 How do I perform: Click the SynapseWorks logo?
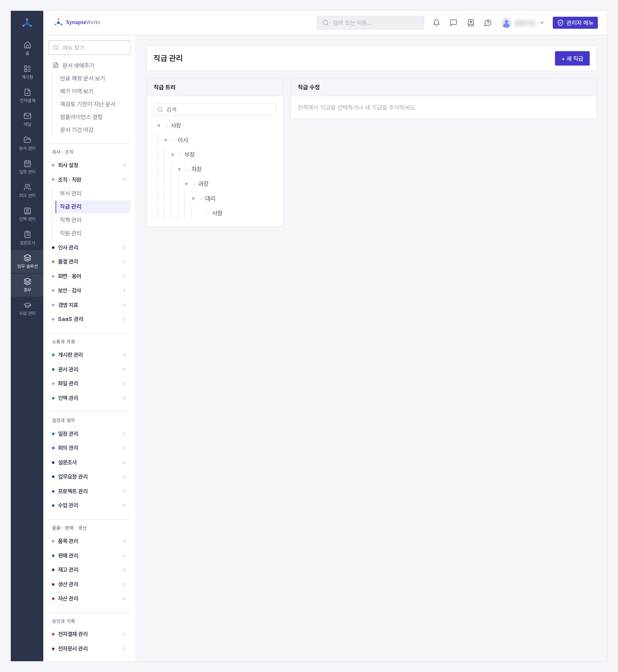tap(78, 22)
